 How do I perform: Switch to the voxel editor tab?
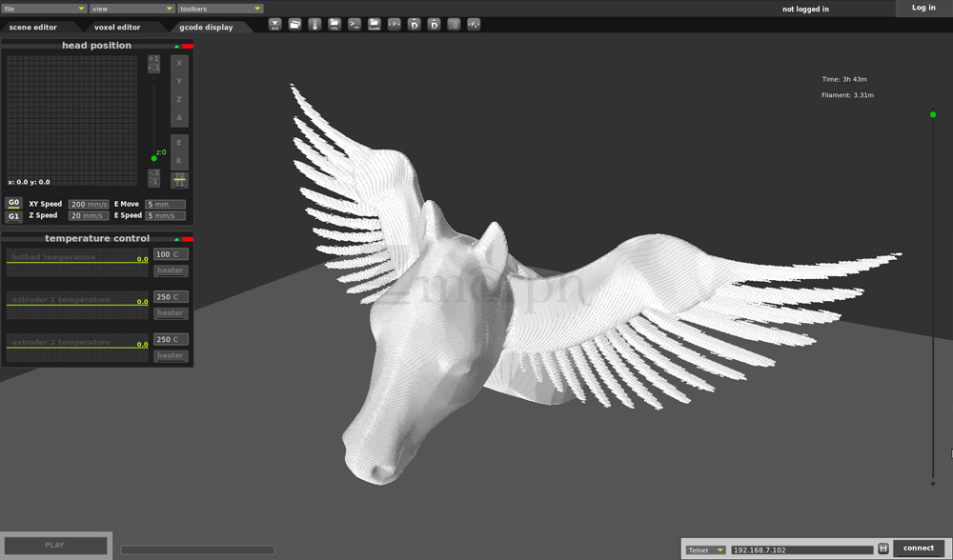click(x=117, y=28)
